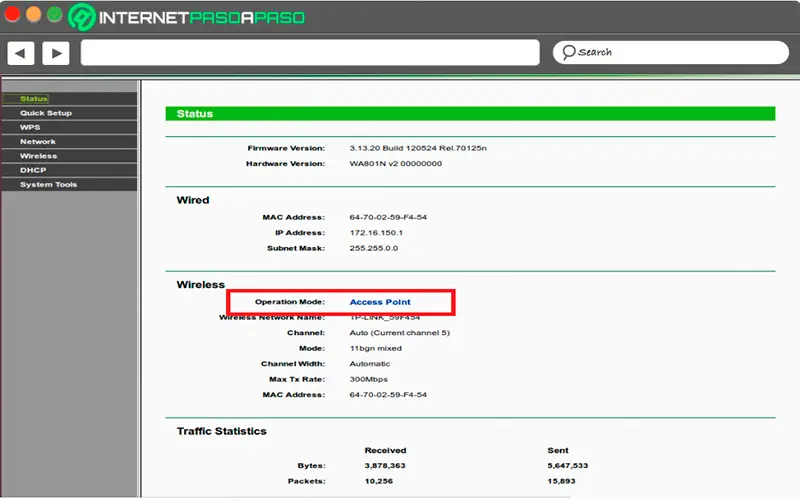The width and height of the screenshot is (800, 500).
Task: Open the Wireless settings menu
Action: pyautogui.click(x=69, y=156)
